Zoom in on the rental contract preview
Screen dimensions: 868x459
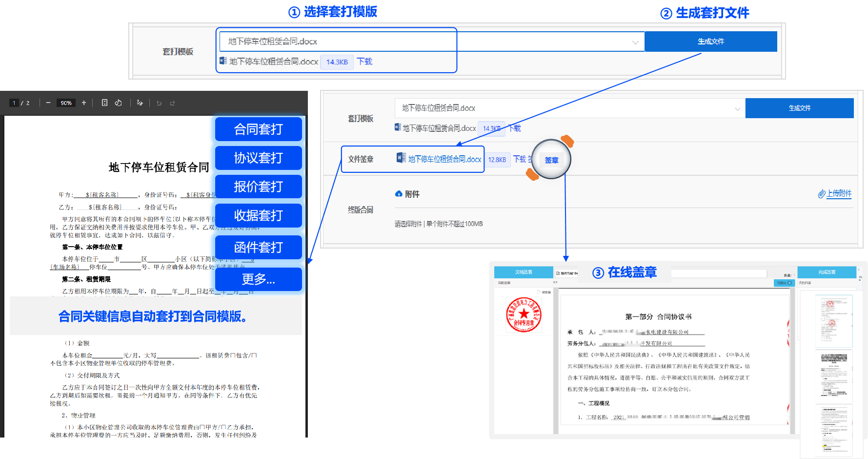pos(83,103)
